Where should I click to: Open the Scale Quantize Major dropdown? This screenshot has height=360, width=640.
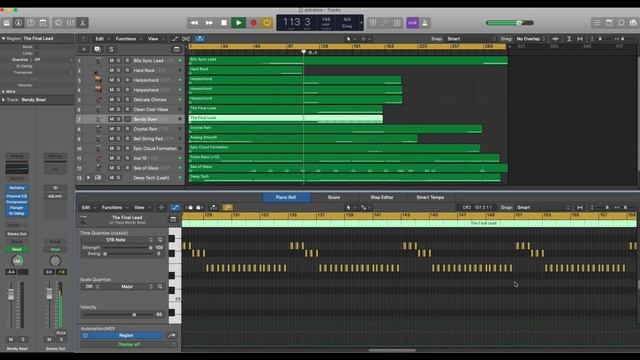[x=128, y=287]
